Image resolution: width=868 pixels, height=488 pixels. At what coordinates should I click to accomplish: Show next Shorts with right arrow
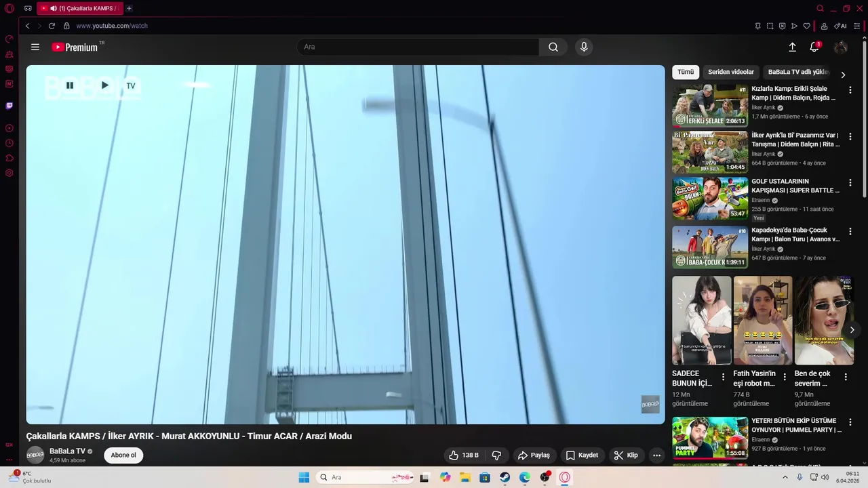852,330
